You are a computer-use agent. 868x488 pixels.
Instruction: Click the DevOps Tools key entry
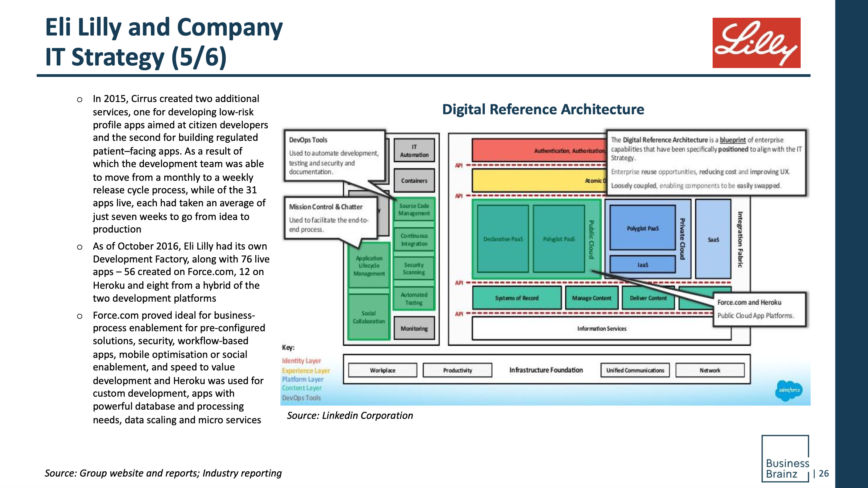click(302, 398)
